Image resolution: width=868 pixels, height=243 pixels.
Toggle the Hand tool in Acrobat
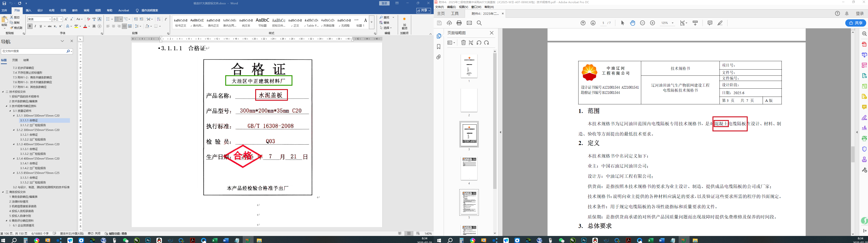click(x=633, y=23)
